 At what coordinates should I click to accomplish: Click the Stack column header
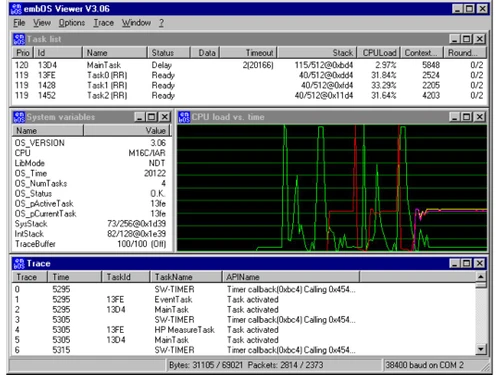click(x=317, y=53)
